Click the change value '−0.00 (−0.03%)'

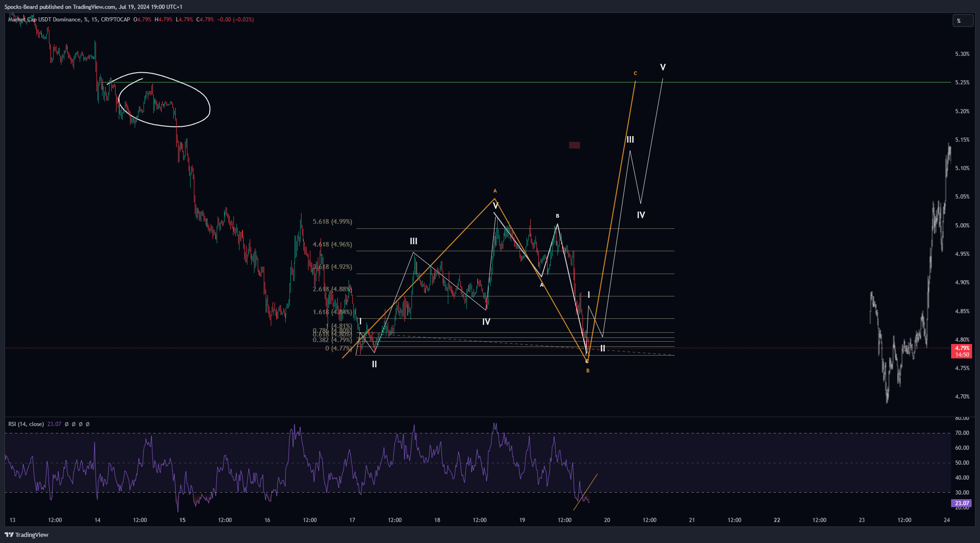(235, 20)
